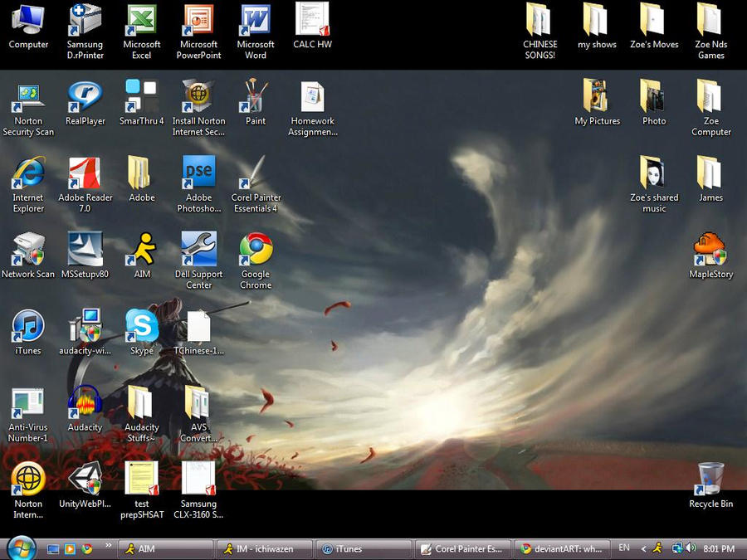Open the volume speaker tray icon

coord(691,548)
